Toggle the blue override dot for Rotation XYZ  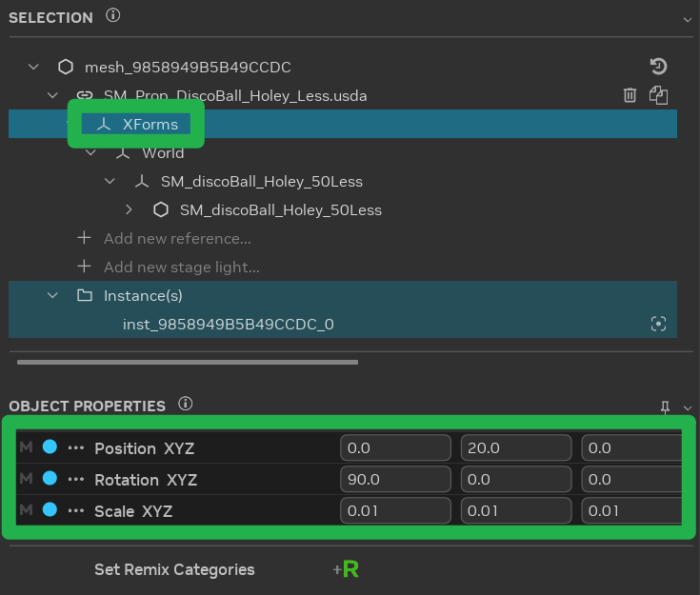(50, 479)
